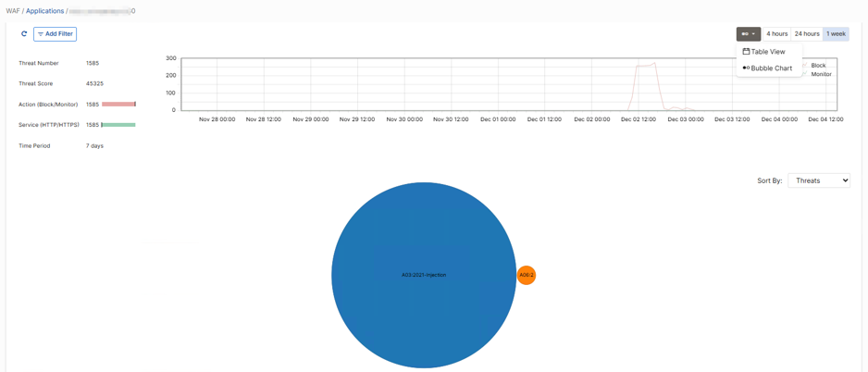This screenshot has width=868, height=372.
Task: Open the Sort By Threats dropdown
Action: (x=819, y=180)
